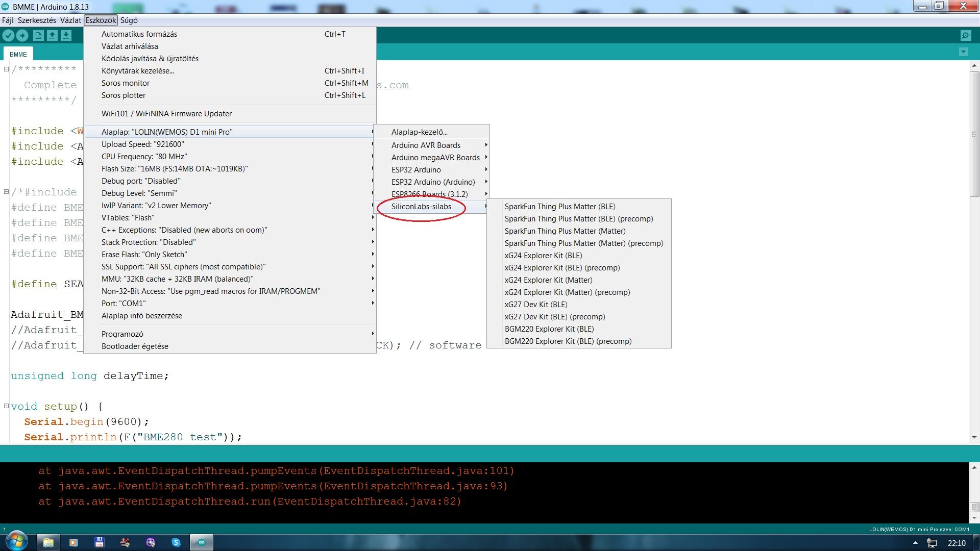Collapse the top comment block fold marker
The height and width of the screenshot is (551, 980).
pos(6,69)
